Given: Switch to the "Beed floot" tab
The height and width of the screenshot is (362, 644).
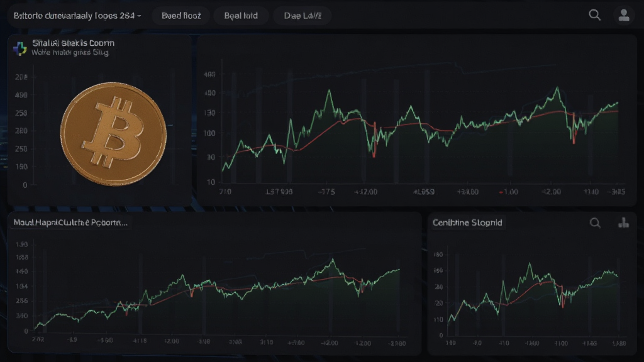Looking at the screenshot, I should point(181,16).
